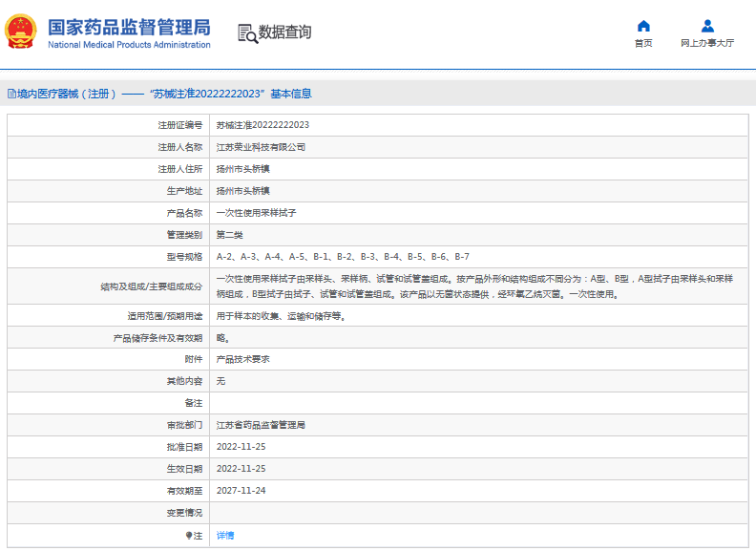Click 略。 storage condition value
Screen dimensions: 756x551
222,338
